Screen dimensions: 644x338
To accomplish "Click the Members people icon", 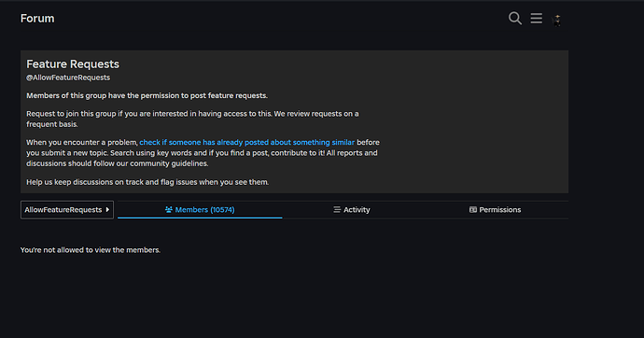I will tap(168, 209).
